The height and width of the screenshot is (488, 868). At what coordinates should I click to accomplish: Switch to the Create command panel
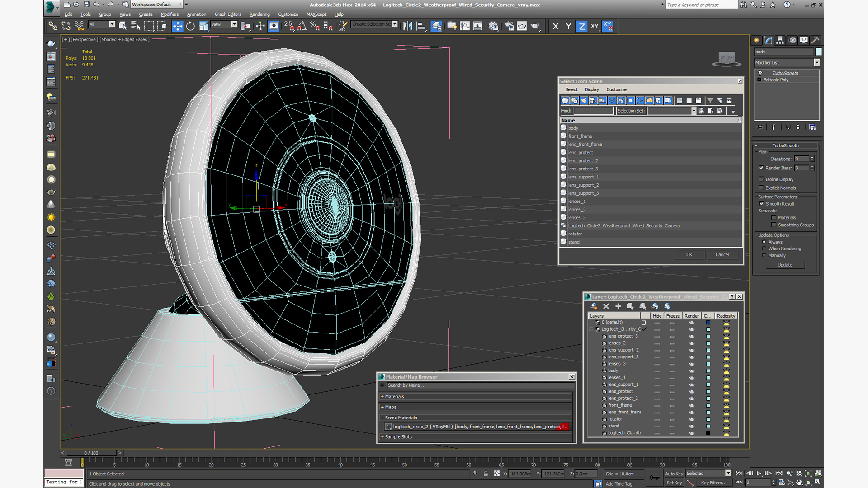756,40
